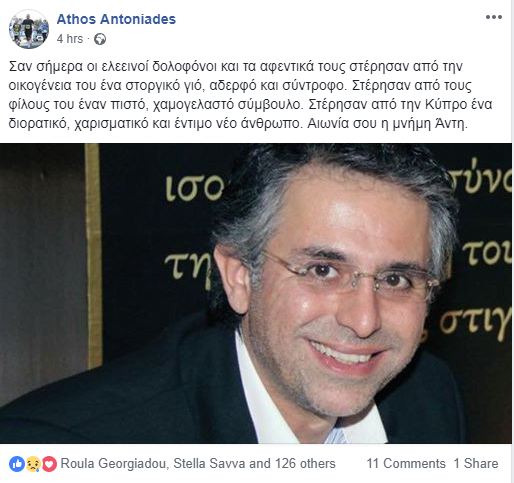This screenshot has height=483, width=514.
Task: Open the post options three-dot menu
Action: click(494, 17)
